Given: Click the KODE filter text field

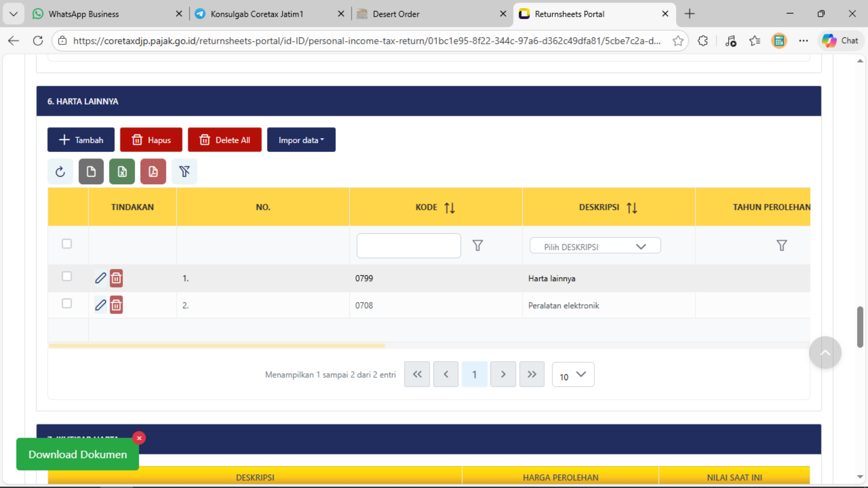Looking at the screenshot, I should [x=409, y=246].
